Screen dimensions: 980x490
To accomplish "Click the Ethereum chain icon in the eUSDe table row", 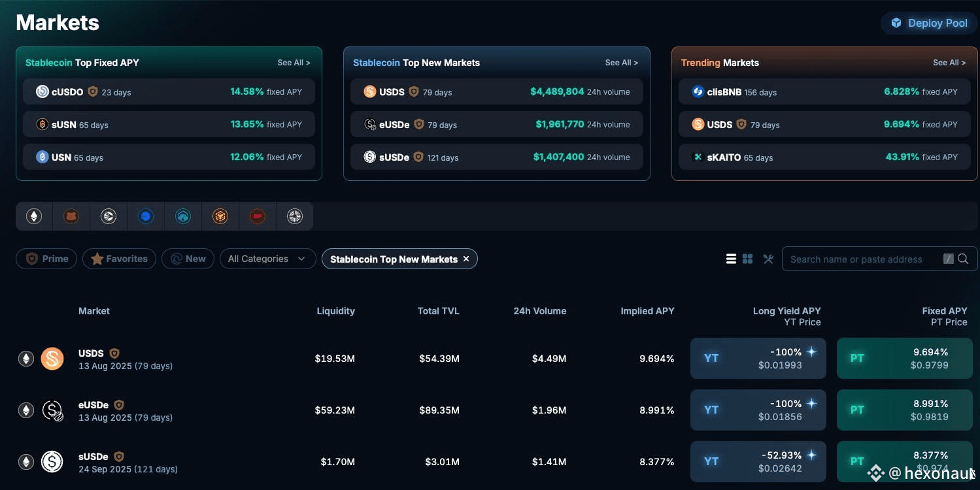I will 26,410.
